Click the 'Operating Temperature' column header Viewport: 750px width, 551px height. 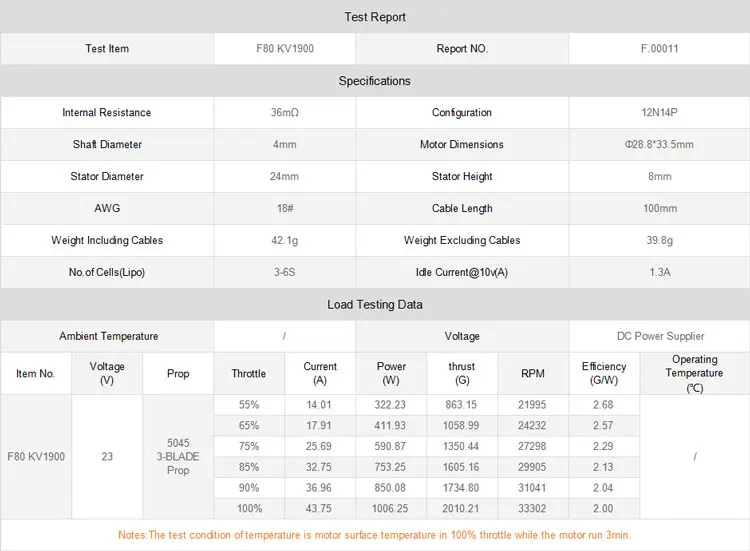[695, 374]
